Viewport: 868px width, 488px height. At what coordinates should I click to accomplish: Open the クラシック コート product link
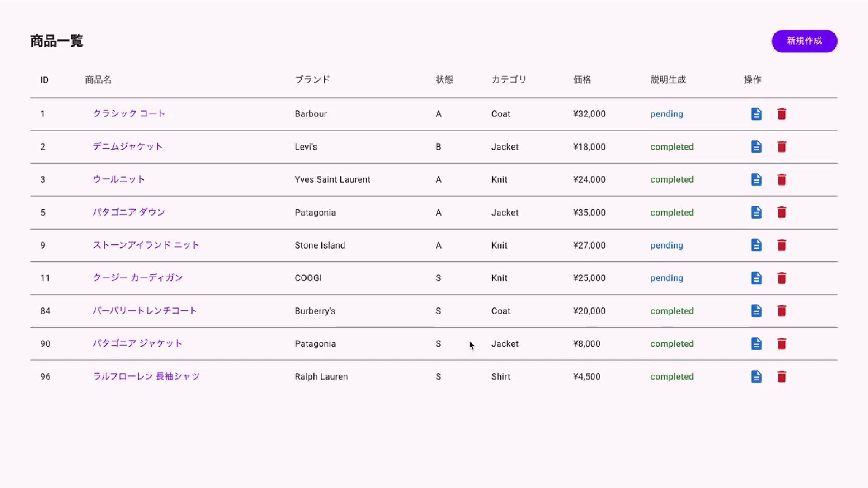(129, 113)
